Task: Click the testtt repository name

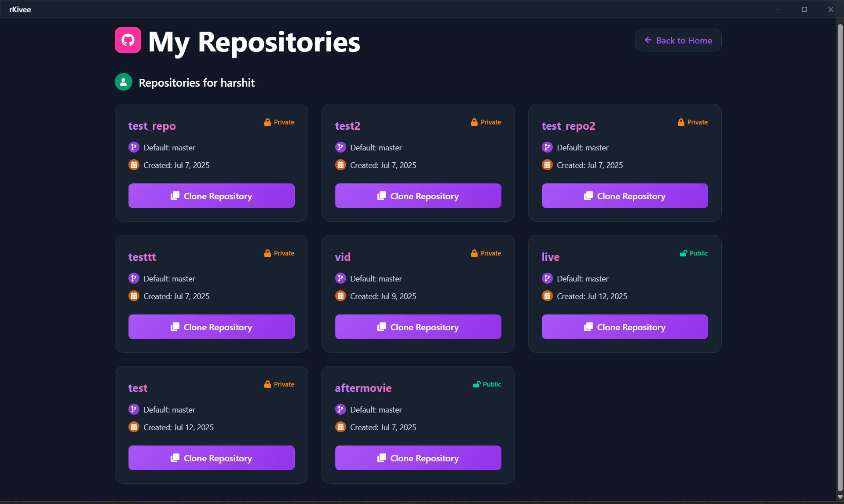Action: (142, 257)
